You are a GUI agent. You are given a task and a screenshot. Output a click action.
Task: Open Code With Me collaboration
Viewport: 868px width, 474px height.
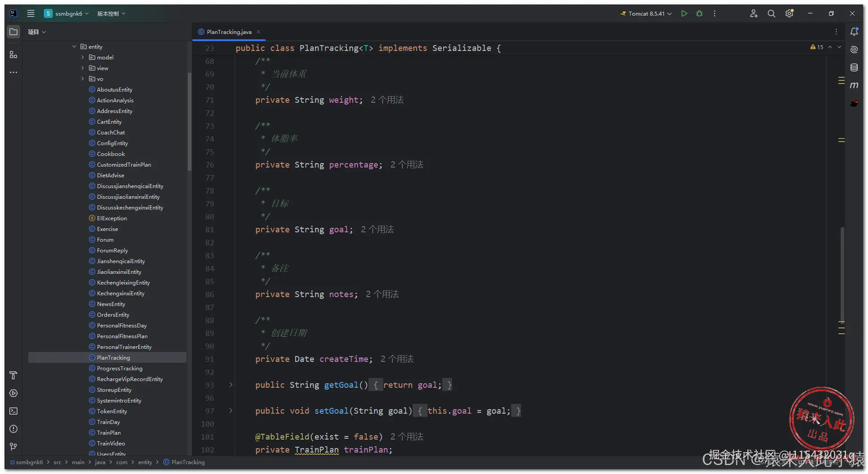pyautogui.click(x=754, y=13)
